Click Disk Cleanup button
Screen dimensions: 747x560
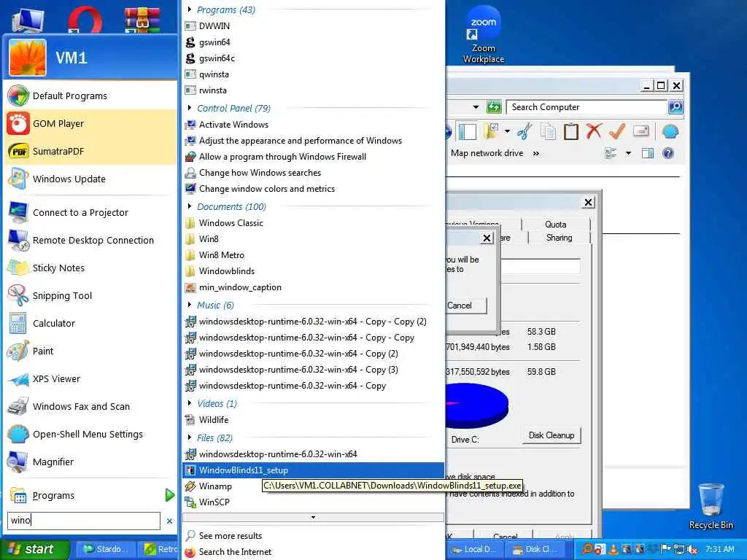click(x=551, y=435)
